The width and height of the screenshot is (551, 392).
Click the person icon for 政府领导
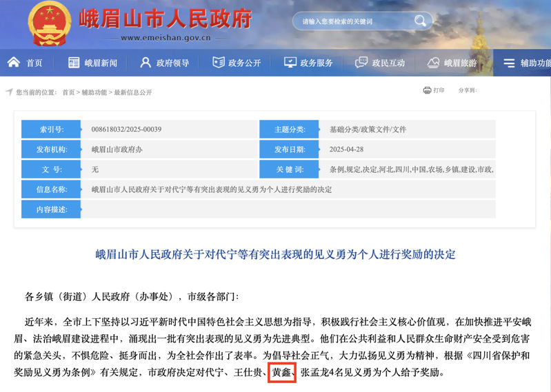point(146,63)
